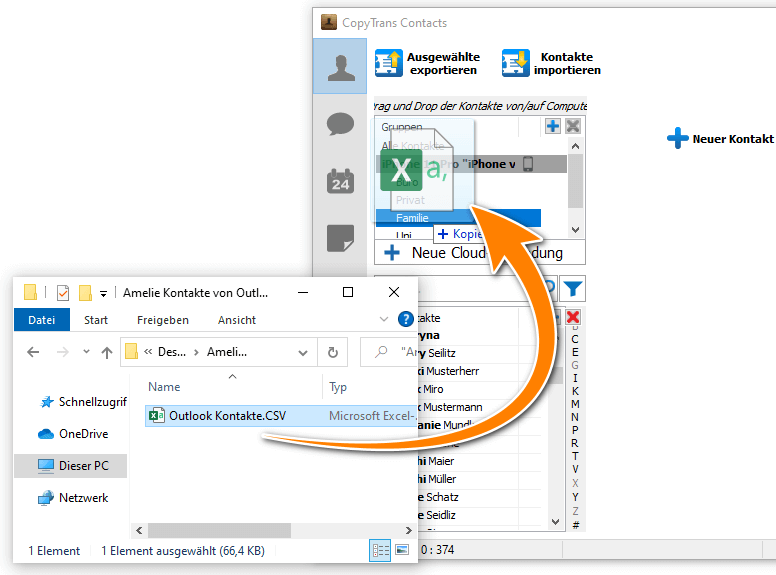This screenshot has width=776, height=575.
Task: Click Kontakte importieren button
Action: click(551, 63)
